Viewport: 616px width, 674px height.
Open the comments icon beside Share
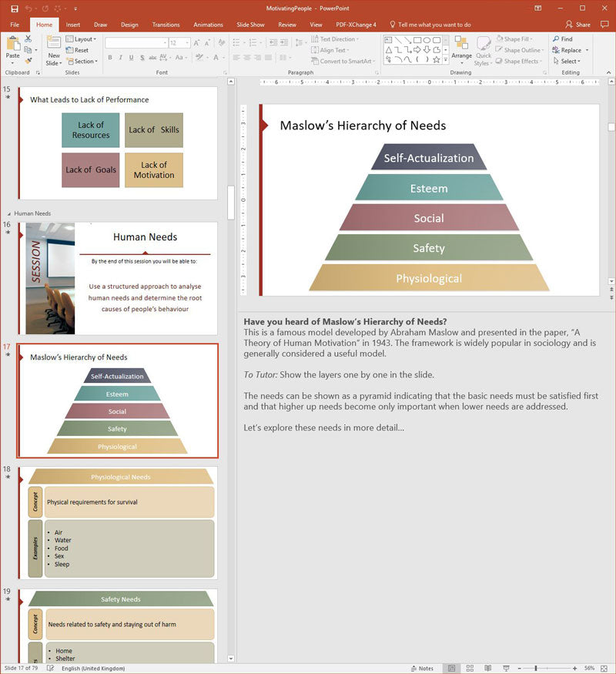point(604,25)
